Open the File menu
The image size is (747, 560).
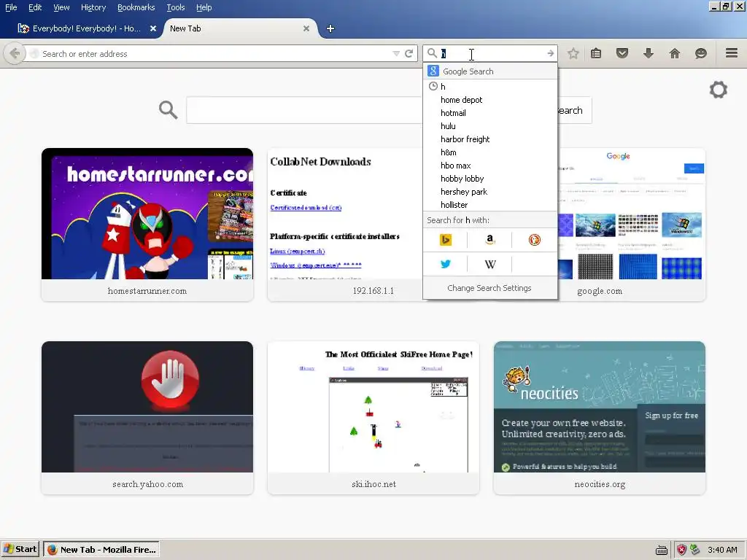(11, 7)
